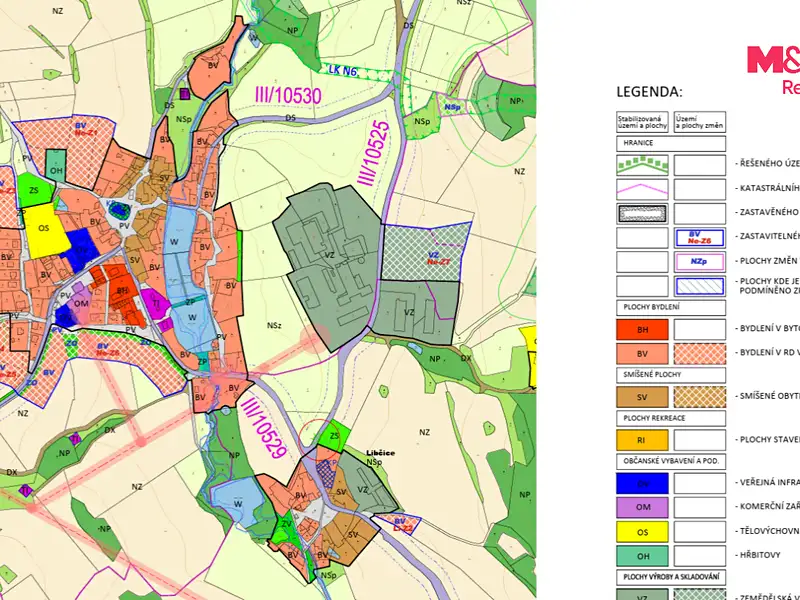Click the '- HŘBITOVY' legend description
Viewport: 800px width, 600px height.
[x=760, y=555]
